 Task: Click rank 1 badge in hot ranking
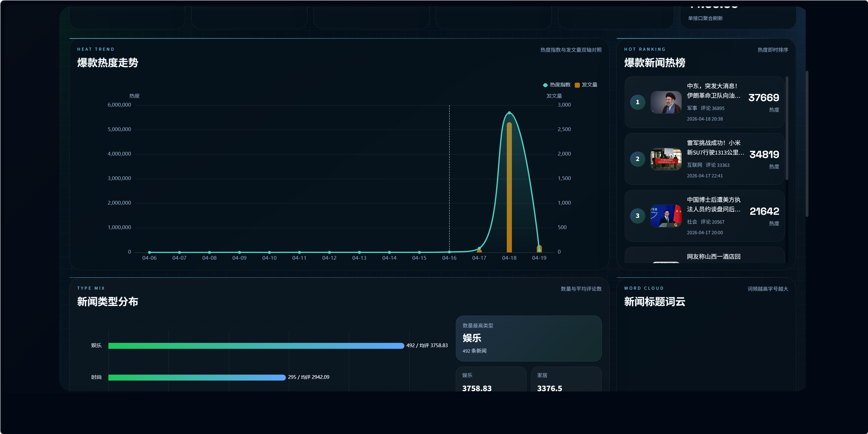(637, 102)
